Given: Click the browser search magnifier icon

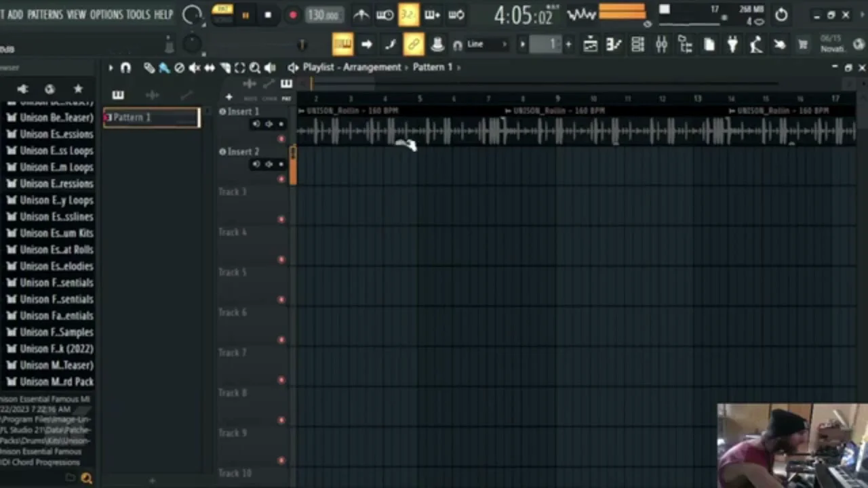Looking at the screenshot, I should pos(86,479).
